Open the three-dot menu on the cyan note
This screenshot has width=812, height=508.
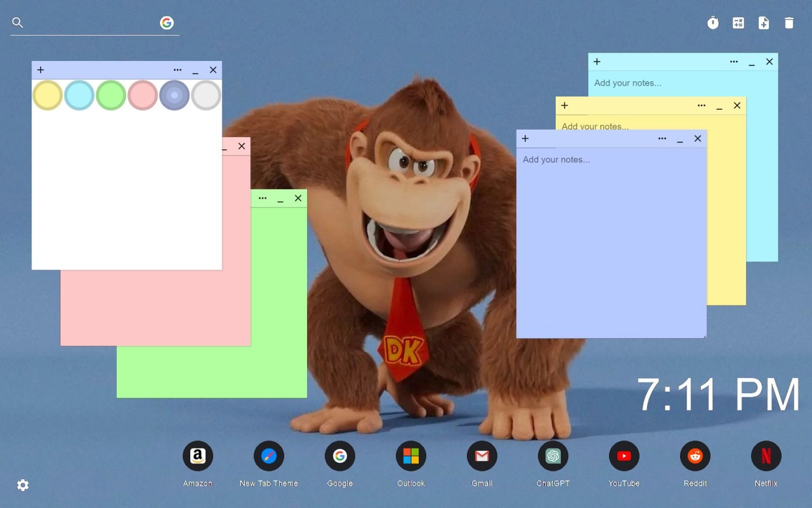(x=734, y=62)
